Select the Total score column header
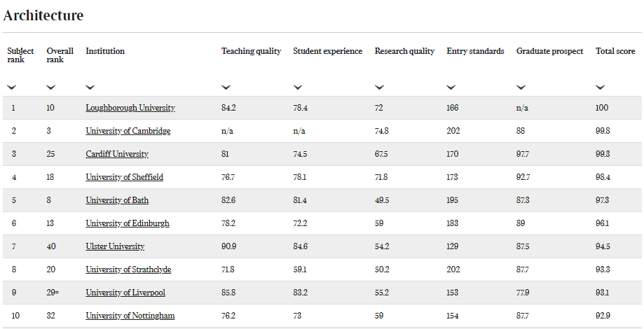 point(615,51)
